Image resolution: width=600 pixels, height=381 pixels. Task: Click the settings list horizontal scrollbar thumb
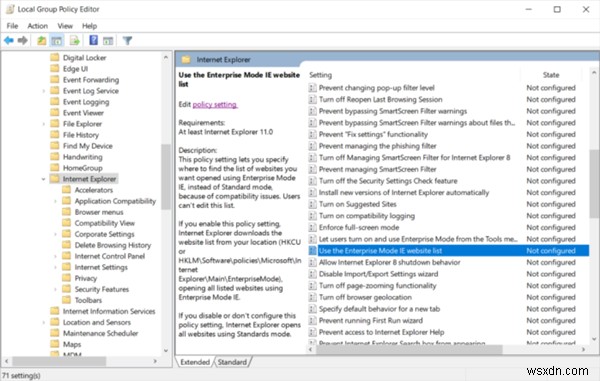coord(408,349)
